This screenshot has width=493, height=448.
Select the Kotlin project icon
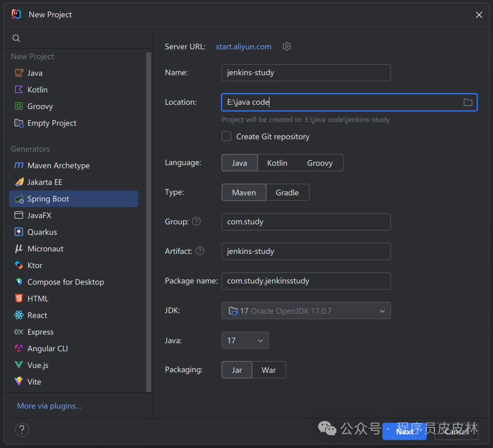click(19, 90)
